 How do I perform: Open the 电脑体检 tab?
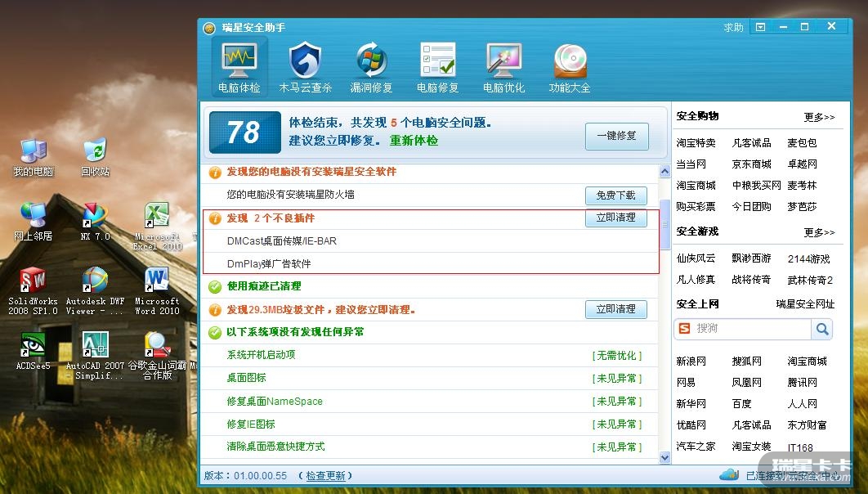point(239,67)
